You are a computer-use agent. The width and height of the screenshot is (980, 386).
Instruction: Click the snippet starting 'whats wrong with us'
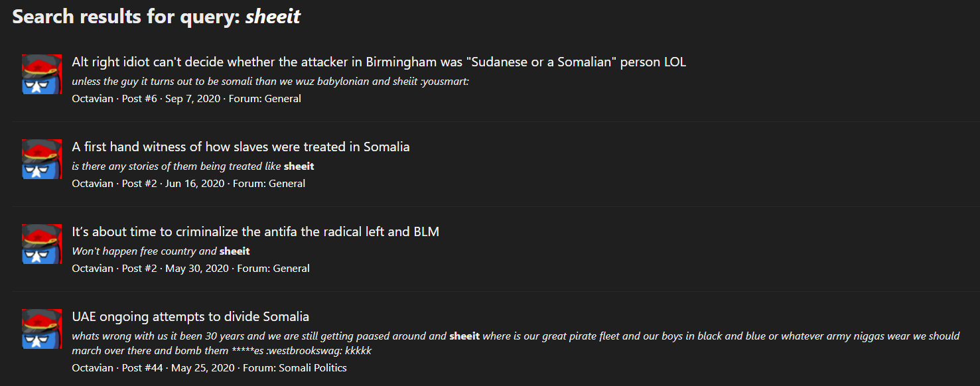516,344
